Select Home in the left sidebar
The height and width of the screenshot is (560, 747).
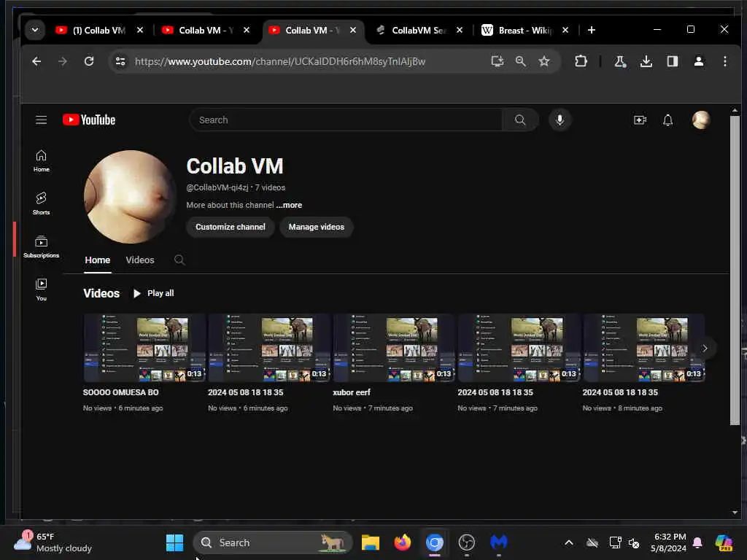(42, 161)
